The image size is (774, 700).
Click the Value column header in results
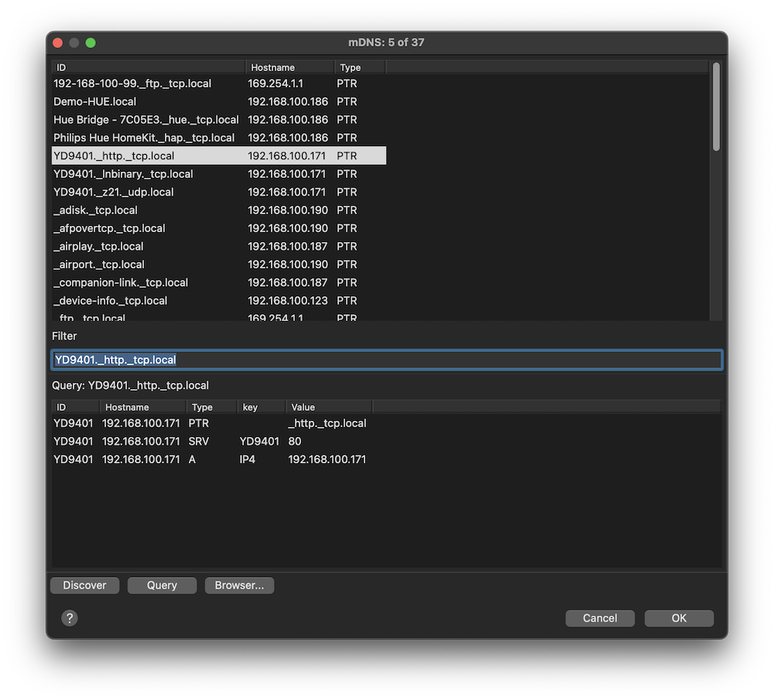coord(328,407)
